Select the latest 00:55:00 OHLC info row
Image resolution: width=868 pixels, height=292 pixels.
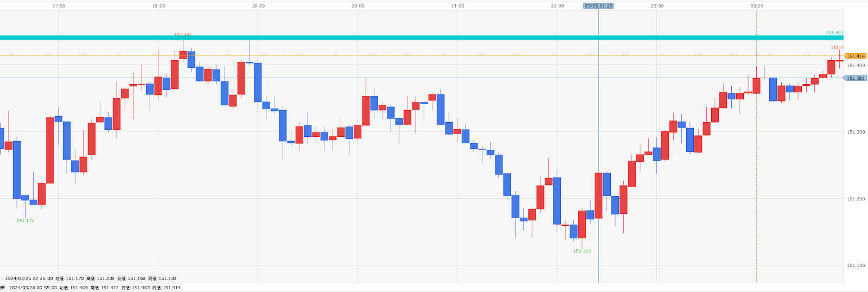91,288
